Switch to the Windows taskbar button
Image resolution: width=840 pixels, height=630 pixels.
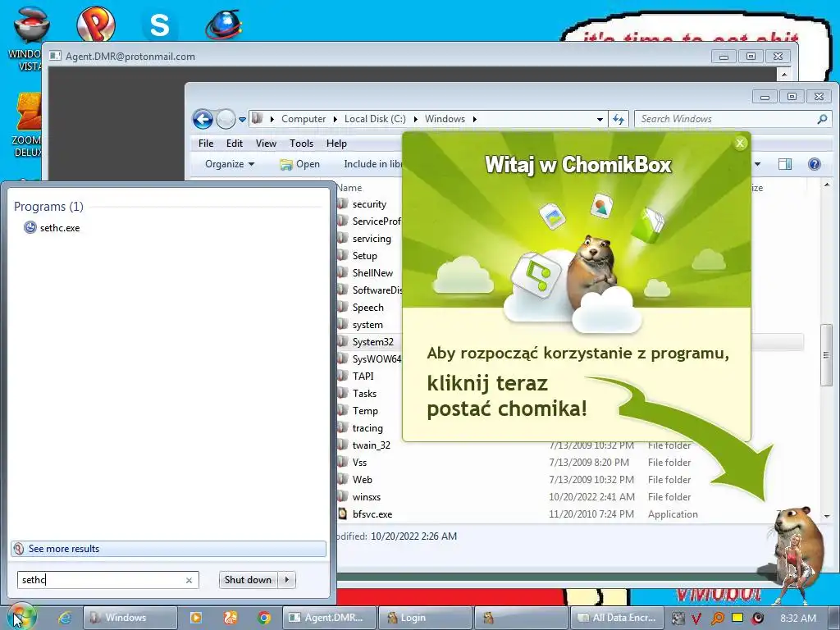pos(130,618)
